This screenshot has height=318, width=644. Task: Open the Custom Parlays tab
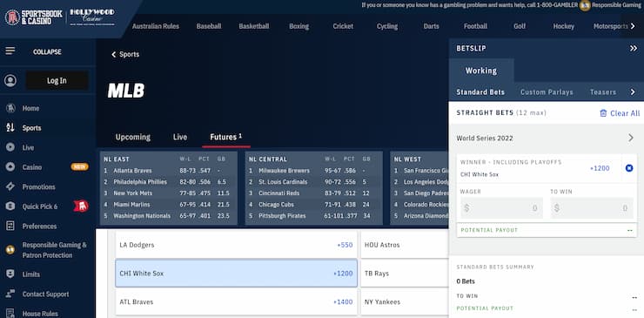pos(547,92)
